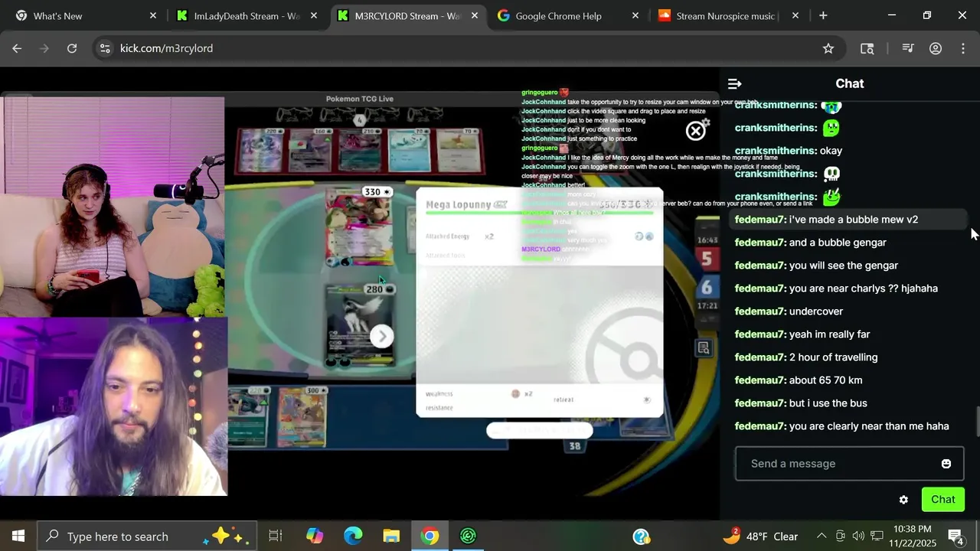Open the Windows Start menu
Viewport: 980px width, 551px height.
(18, 536)
